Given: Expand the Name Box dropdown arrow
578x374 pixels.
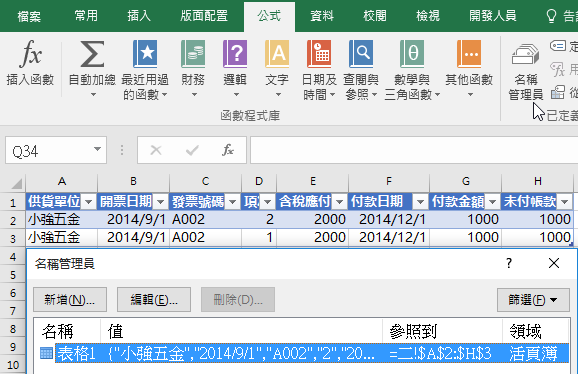Looking at the screenshot, I should pos(97,149).
